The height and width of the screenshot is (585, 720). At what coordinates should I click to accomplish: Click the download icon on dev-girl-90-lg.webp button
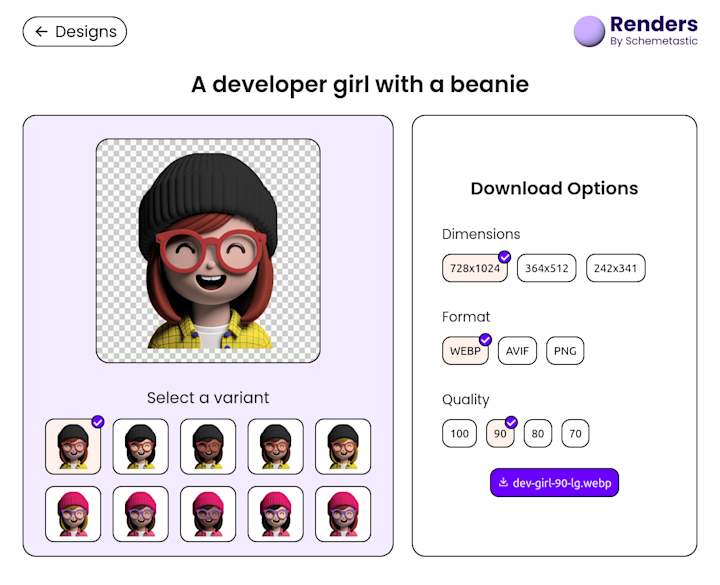[503, 482]
